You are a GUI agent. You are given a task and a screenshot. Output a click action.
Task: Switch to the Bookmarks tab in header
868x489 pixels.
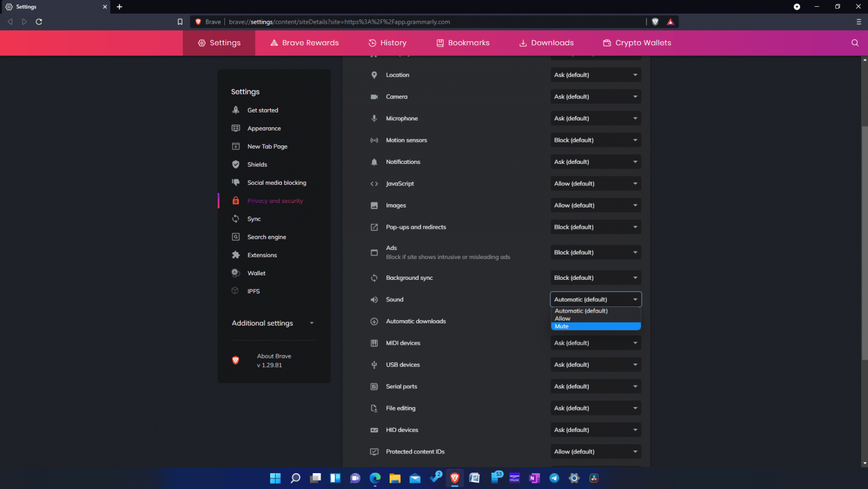pos(462,42)
